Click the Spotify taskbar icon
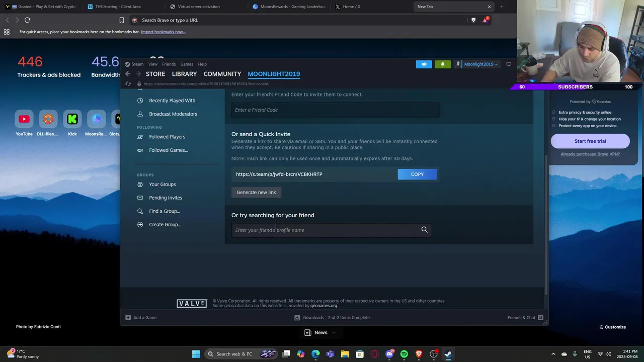The width and height of the screenshot is (644, 362). pos(404,354)
